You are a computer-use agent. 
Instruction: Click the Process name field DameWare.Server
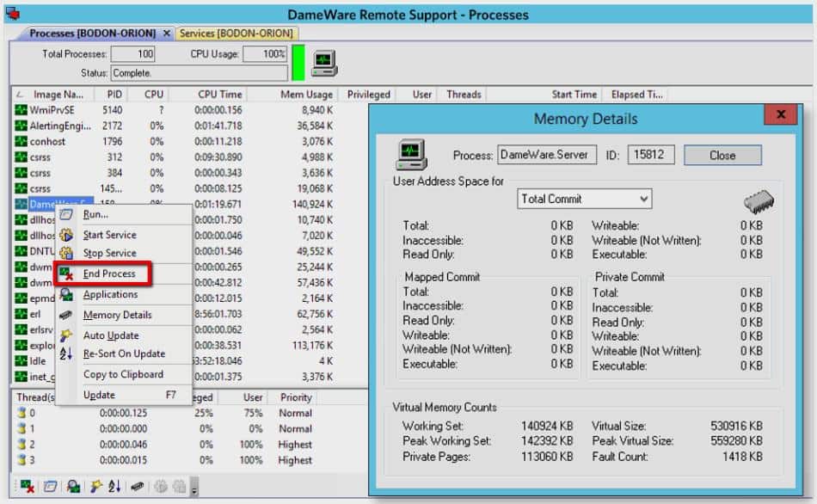(x=547, y=155)
